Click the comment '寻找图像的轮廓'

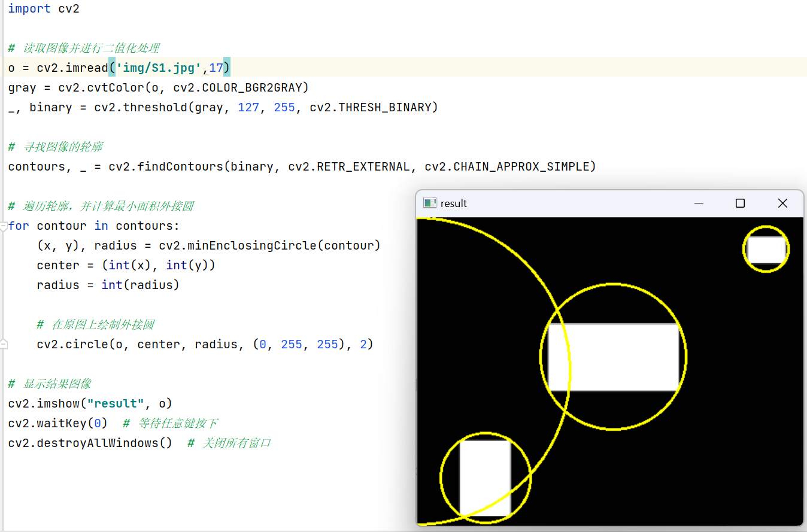pos(63,147)
